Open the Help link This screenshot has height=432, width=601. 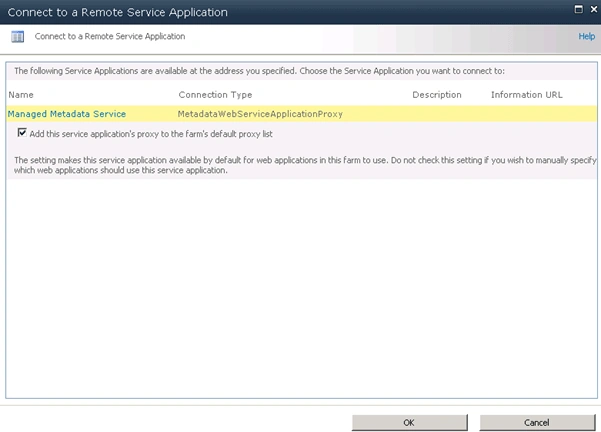(x=586, y=36)
